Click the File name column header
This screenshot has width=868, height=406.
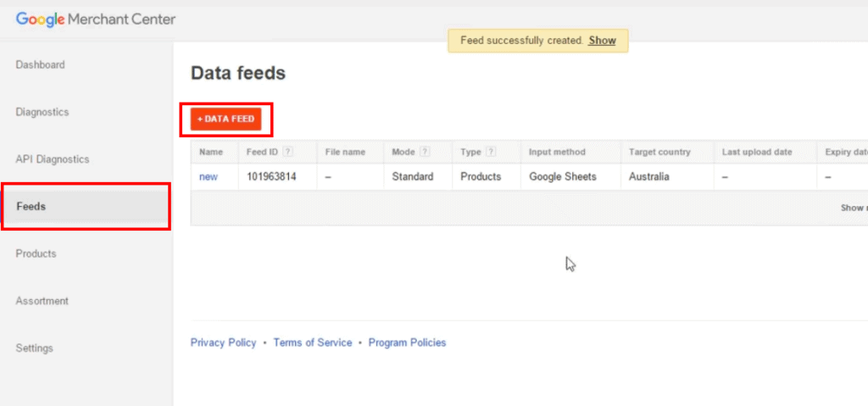pos(345,152)
